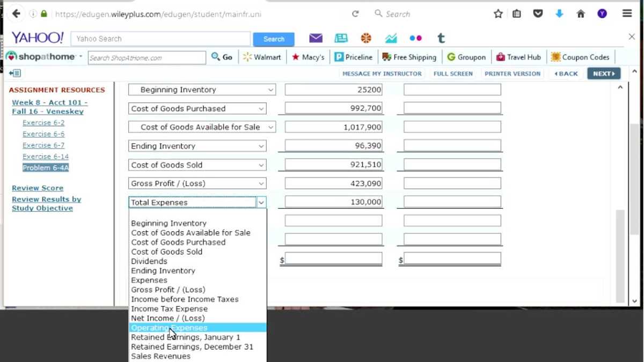644x362 pixels.
Task: Open the downloads arrow icon
Action: coord(559,14)
